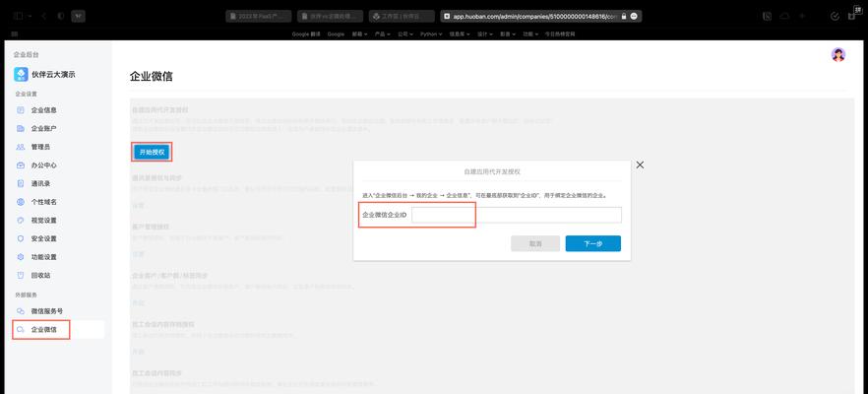Expand the 公司 bookmarks folder
Viewport: 868px width, 394px height.
[404, 33]
